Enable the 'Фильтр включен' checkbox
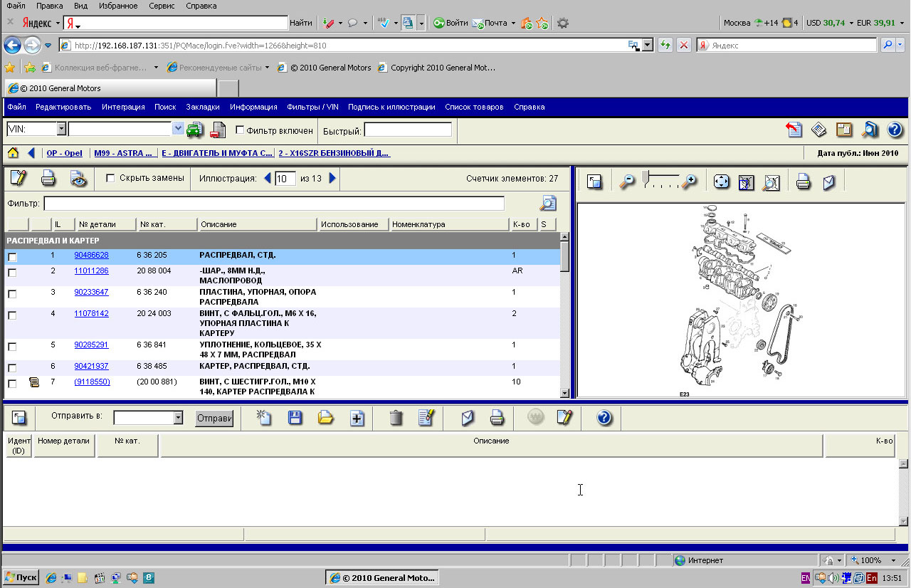This screenshot has width=911, height=588. click(x=240, y=130)
